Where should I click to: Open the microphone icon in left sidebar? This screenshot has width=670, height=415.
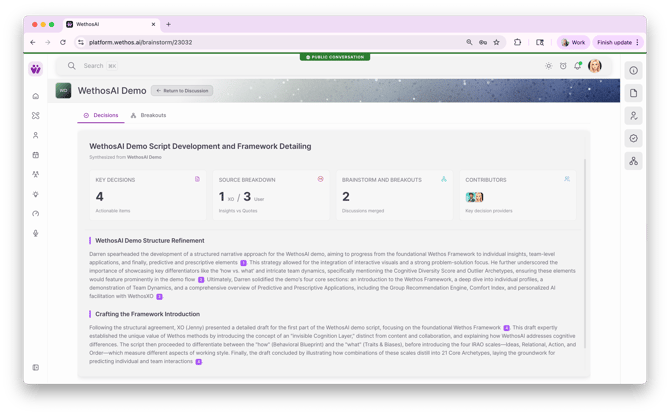pos(36,233)
